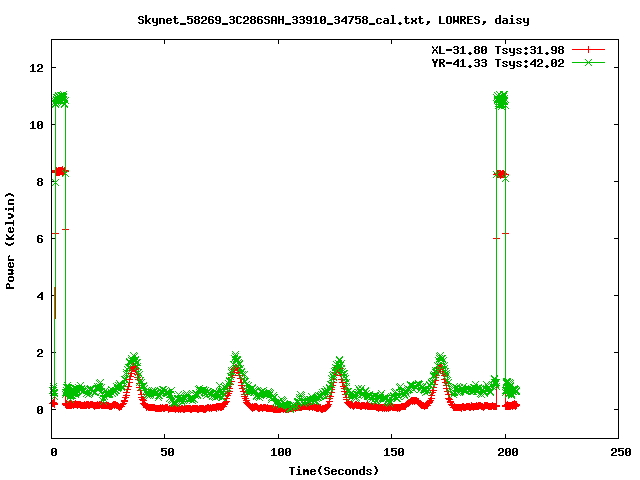This screenshot has width=640, height=480.
Task: Click the 12 tick label on the y-axis
Action: click(36, 68)
